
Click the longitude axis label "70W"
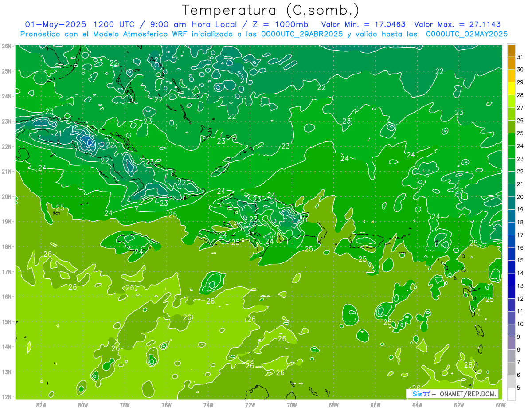292,405
